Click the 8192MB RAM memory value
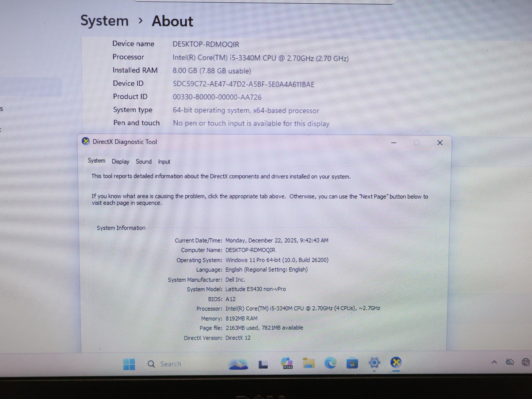Image resolution: width=532 pixels, height=399 pixels. coord(241,318)
